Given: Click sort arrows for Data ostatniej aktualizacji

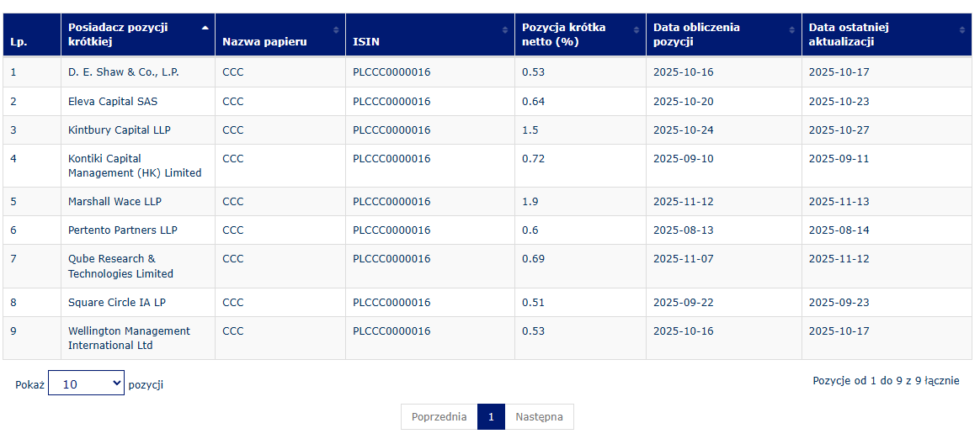Looking at the screenshot, I should pos(961,29).
